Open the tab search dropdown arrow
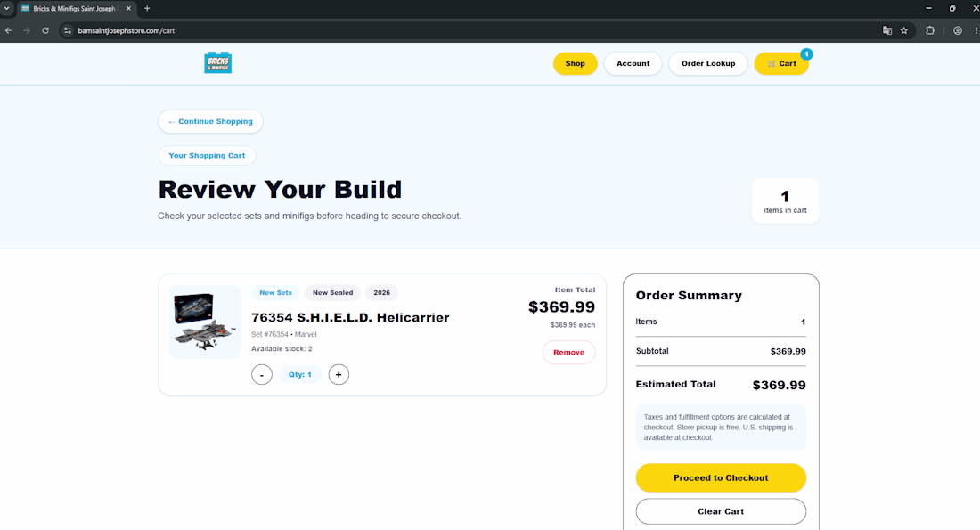 [x=7, y=9]
